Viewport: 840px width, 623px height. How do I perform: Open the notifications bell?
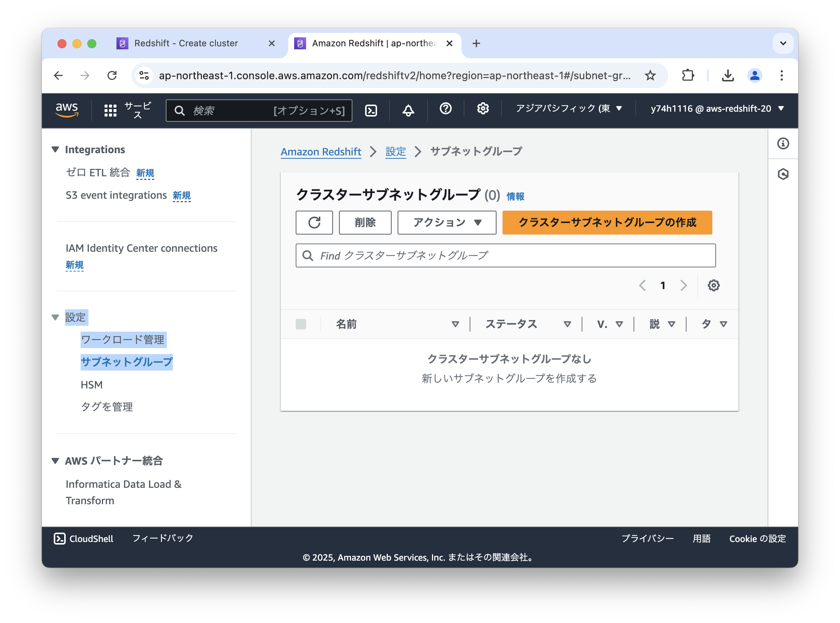click(x=408, y=110)
